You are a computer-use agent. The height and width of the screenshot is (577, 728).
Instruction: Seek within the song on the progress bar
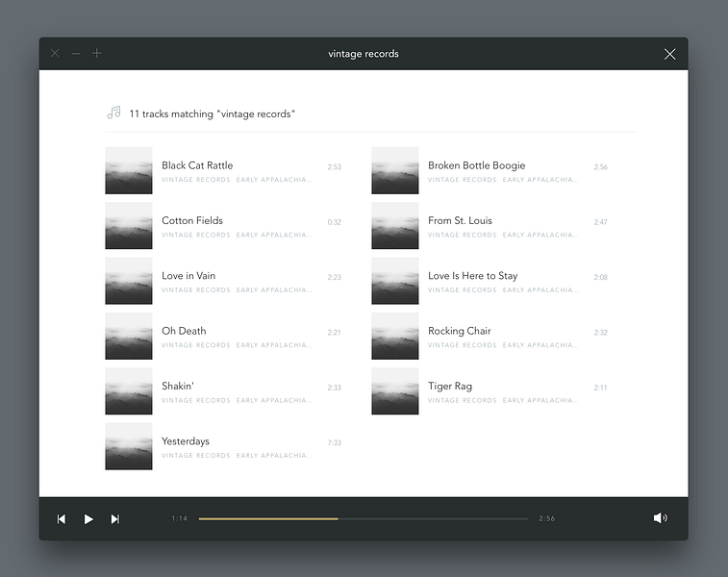coord(364,518)
